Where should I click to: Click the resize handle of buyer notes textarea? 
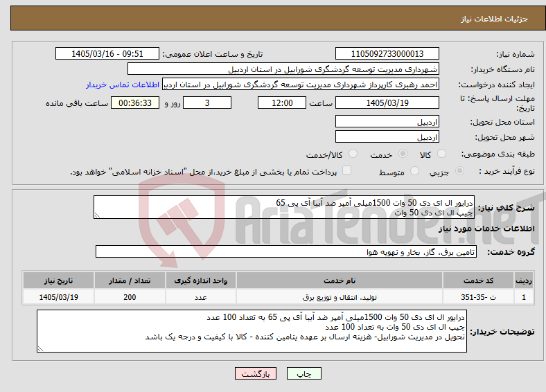[x=40, y=349]
